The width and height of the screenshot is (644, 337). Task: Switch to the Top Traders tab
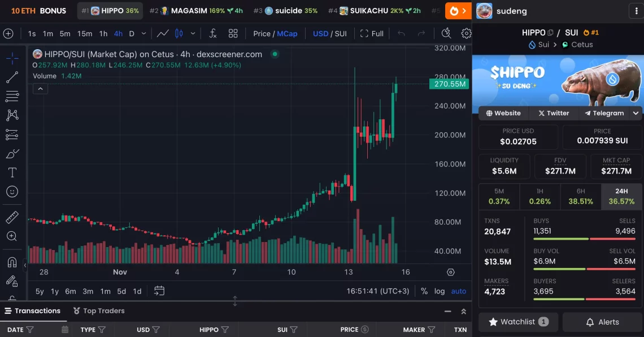[x=99, y=311]
